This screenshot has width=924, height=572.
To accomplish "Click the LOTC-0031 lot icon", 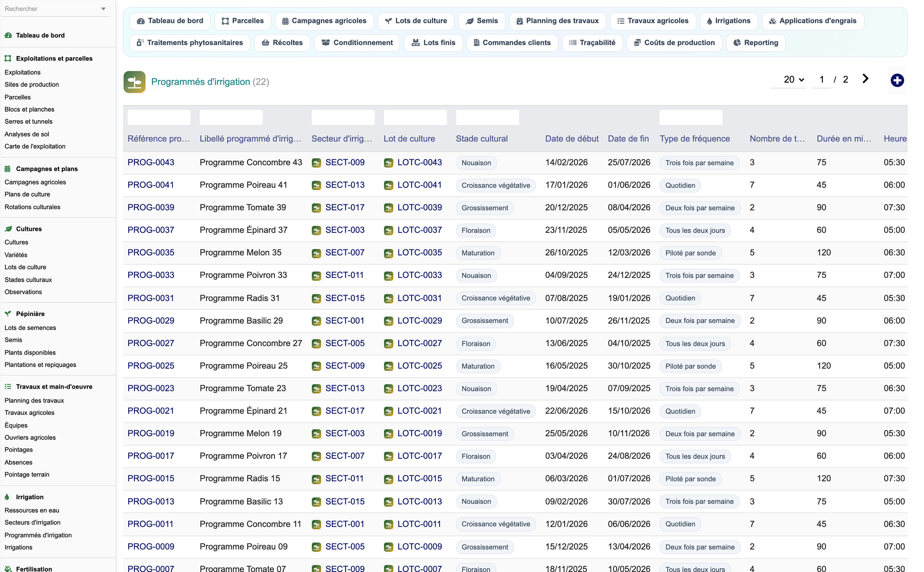I will tap(388, 298).
